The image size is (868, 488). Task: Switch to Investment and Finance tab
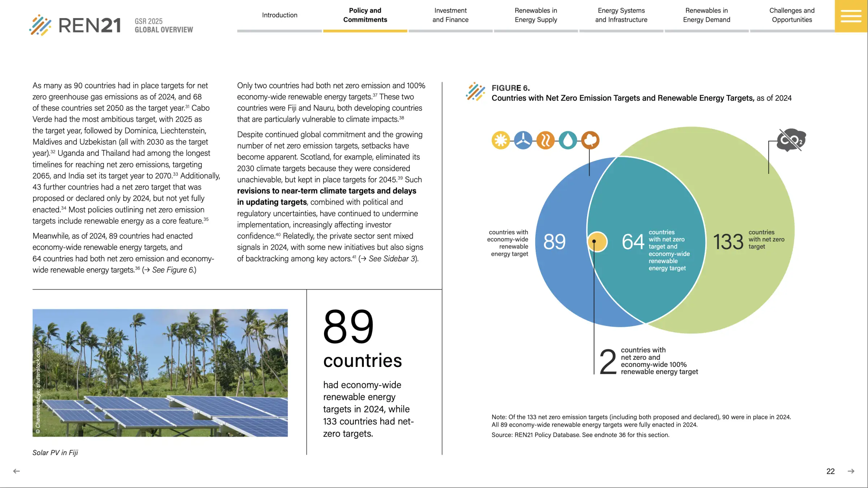[x=450, y=15]
